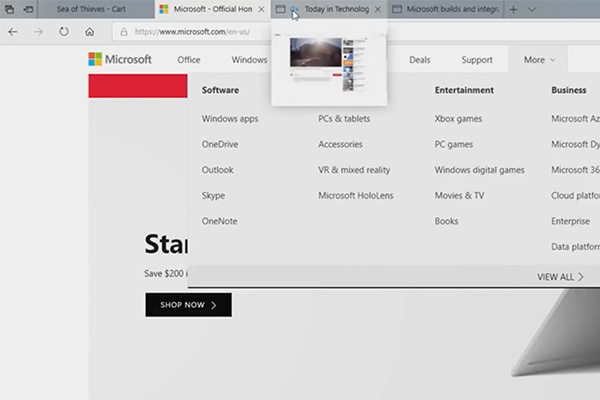Click the Entertainment column heading

464,90
